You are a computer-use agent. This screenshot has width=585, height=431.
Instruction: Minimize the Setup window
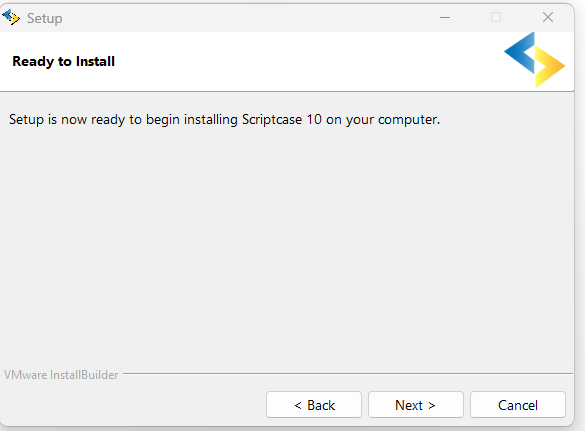[x=445, y=17]
